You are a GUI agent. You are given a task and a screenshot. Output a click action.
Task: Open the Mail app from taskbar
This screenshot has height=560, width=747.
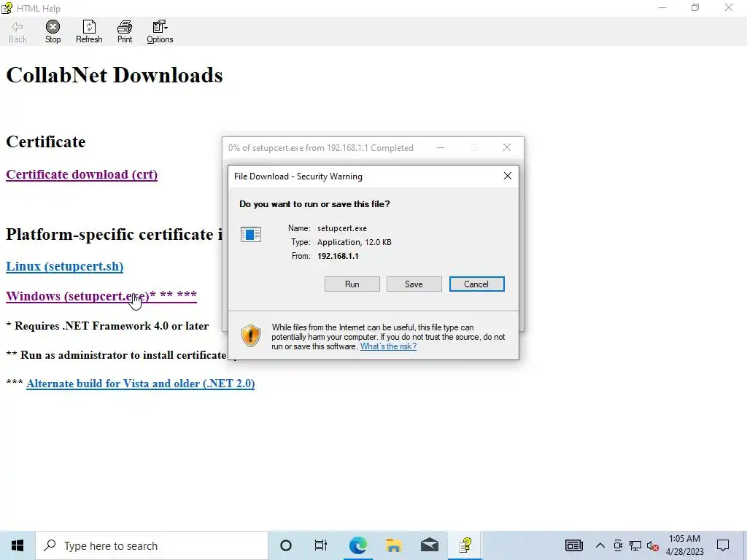(x=430, y=545)
